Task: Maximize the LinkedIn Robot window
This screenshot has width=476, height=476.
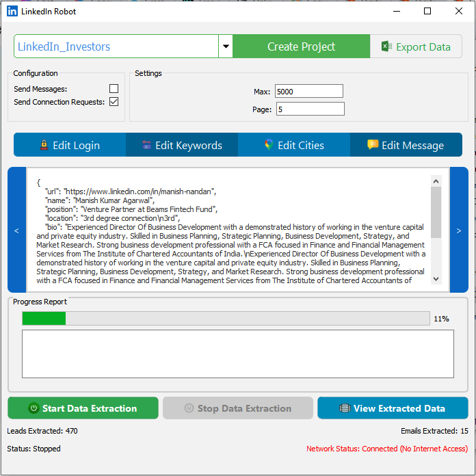Action: point(427,11)
